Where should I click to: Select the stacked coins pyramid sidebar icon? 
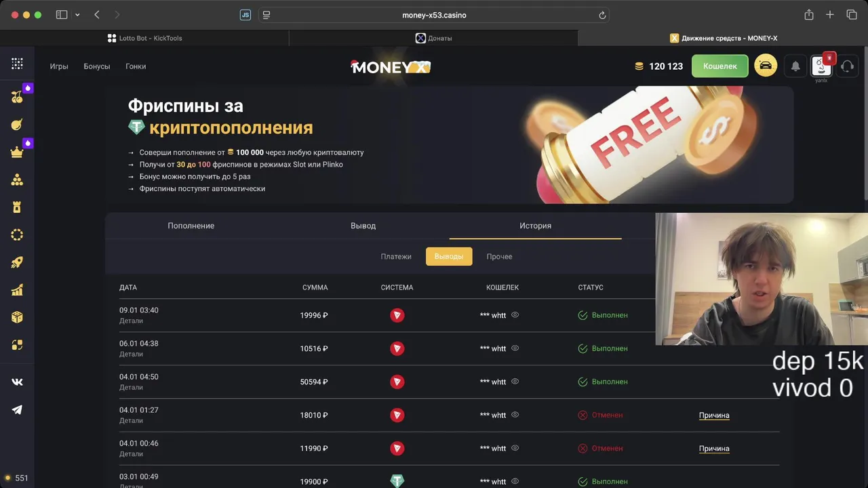tap(17, 180)
